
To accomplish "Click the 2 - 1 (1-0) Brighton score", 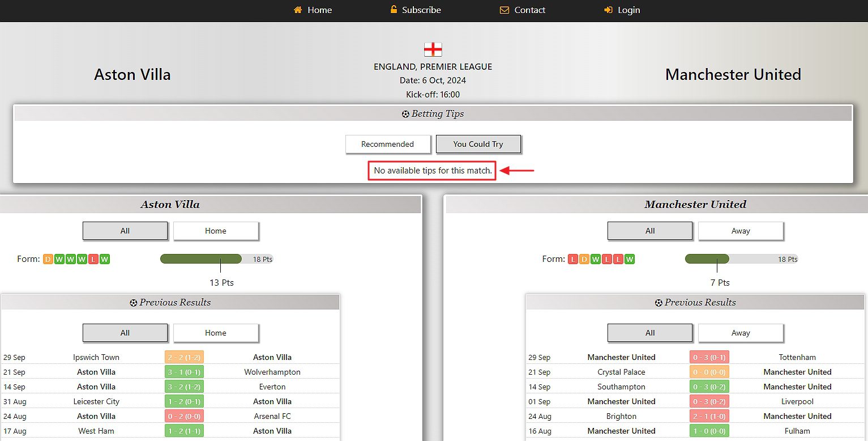I will pos(709,416).
